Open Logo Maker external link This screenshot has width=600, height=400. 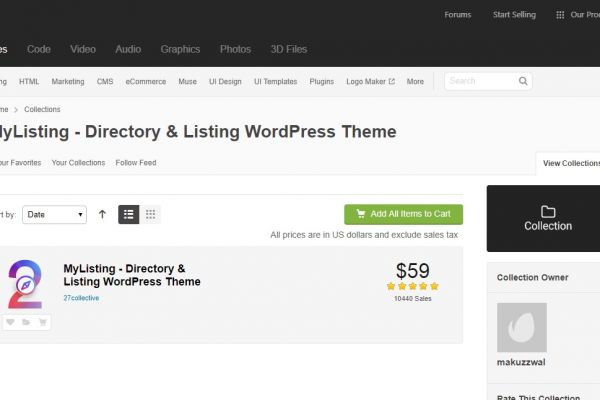coord(370,82)
